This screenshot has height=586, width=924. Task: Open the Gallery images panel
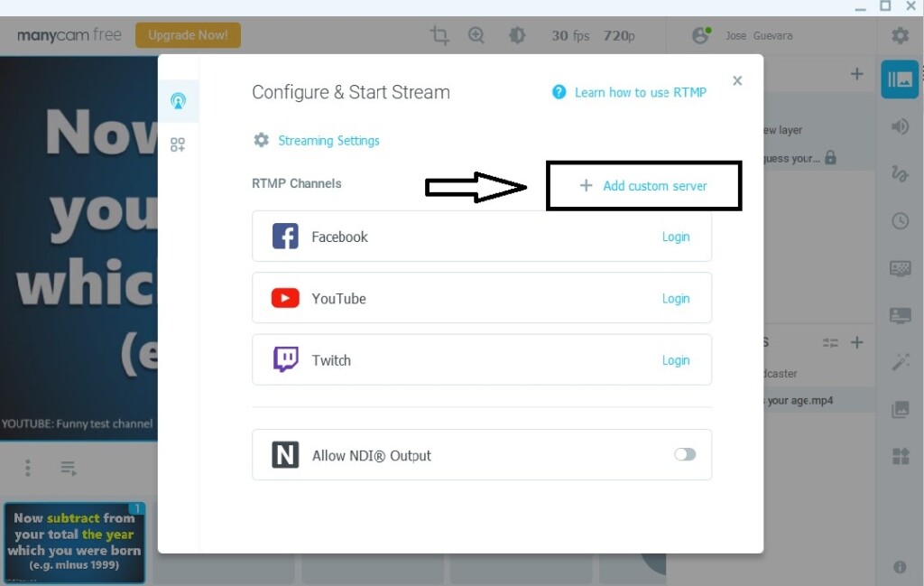pyautogui.click(x=900, y=409)
